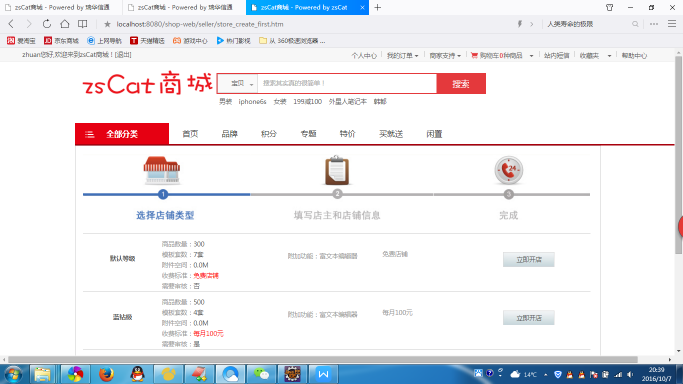The image size is (683, 384).
Task: Click 退出 logout link
Action: [123, 54]
